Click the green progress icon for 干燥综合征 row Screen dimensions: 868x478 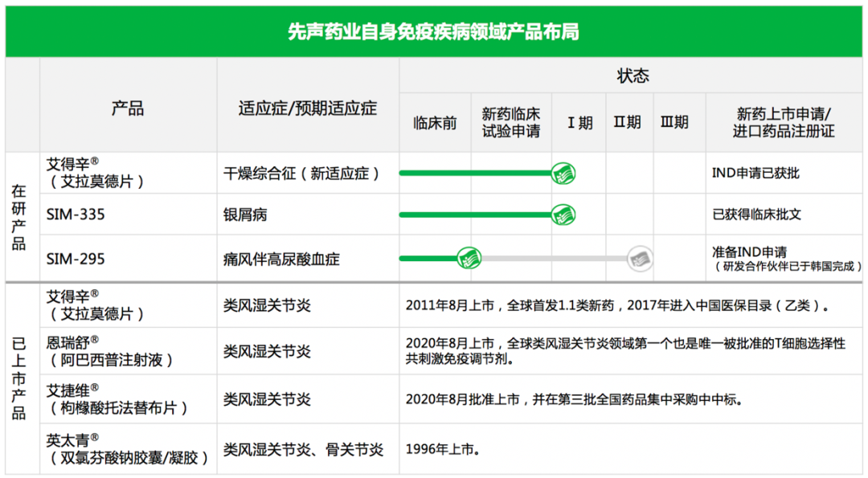click(563, 174)
